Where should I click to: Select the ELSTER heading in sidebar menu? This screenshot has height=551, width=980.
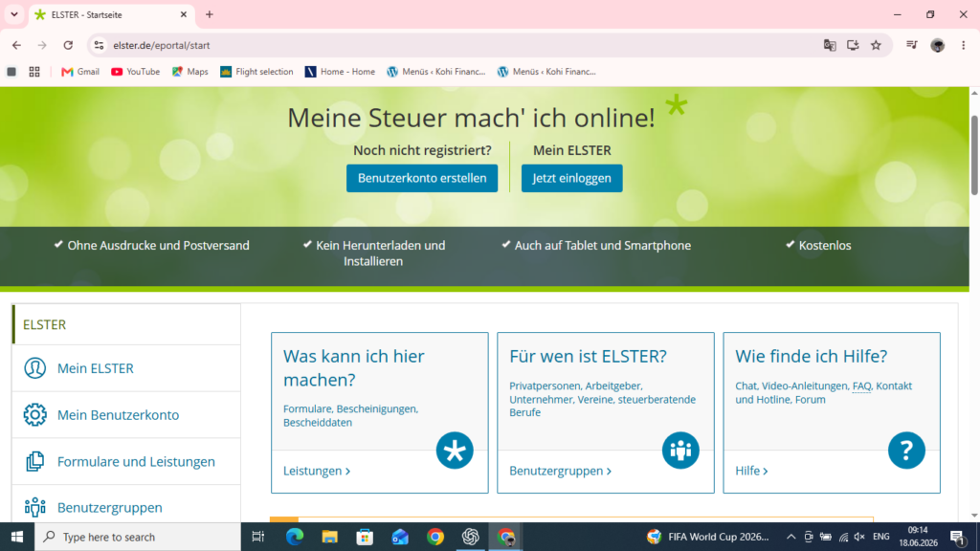click(x=127, y=324)
